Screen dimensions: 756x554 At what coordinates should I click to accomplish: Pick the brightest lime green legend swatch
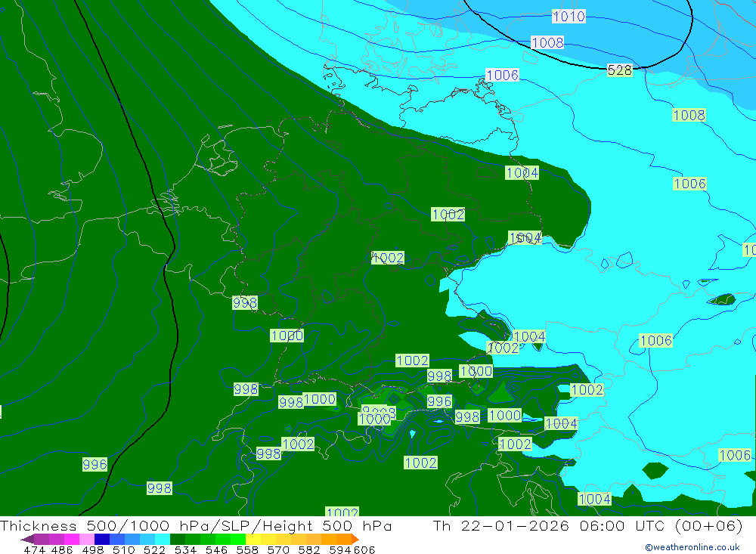click(x=238, y=539)
